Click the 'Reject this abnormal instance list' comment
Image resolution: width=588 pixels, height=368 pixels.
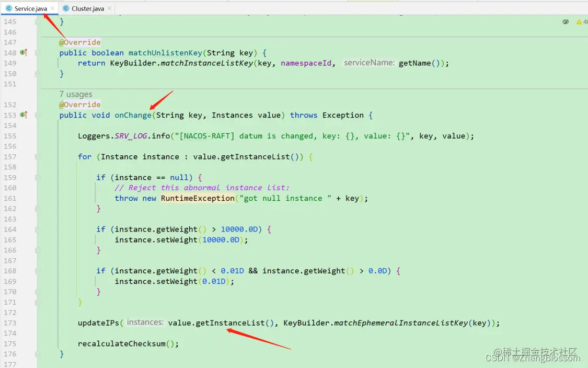pyautogui.click(x=202, y=188)
